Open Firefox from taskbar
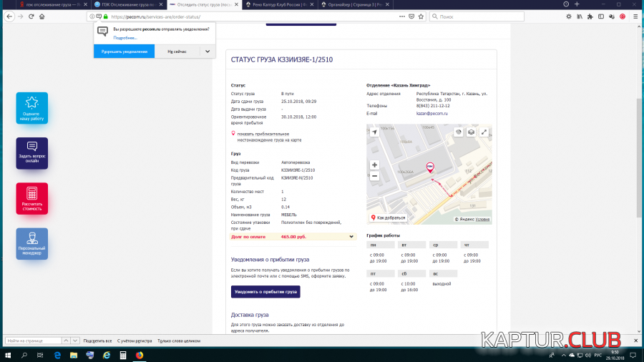 click(140, 355)
